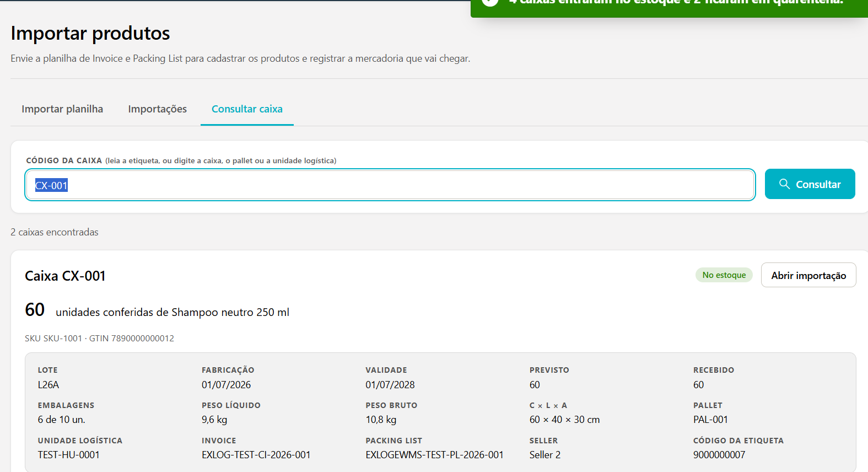Switch to the Importações tab
The width and height of the screenshot is (868, 472).
coord(158,109)
